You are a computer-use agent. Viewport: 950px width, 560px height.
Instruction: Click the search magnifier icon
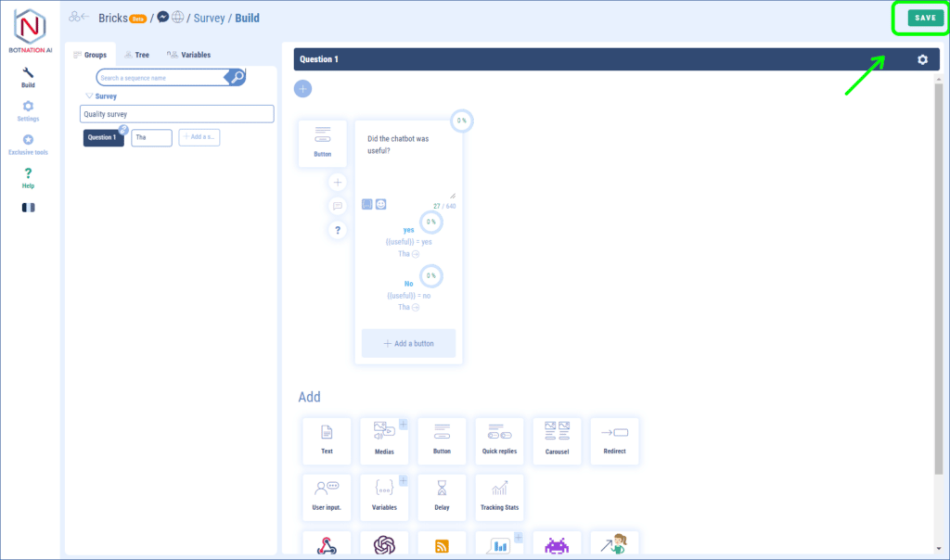click(x=237, y=78)
